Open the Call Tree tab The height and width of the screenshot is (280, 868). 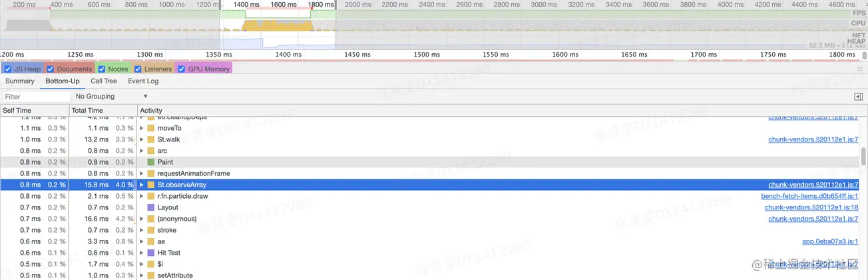(x=104, y=81)
